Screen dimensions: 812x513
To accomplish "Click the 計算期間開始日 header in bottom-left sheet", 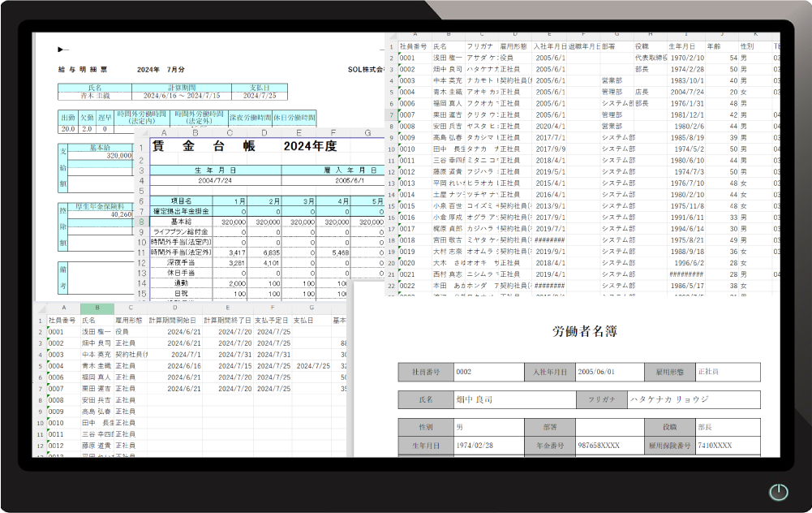I will tap(174, 320).
